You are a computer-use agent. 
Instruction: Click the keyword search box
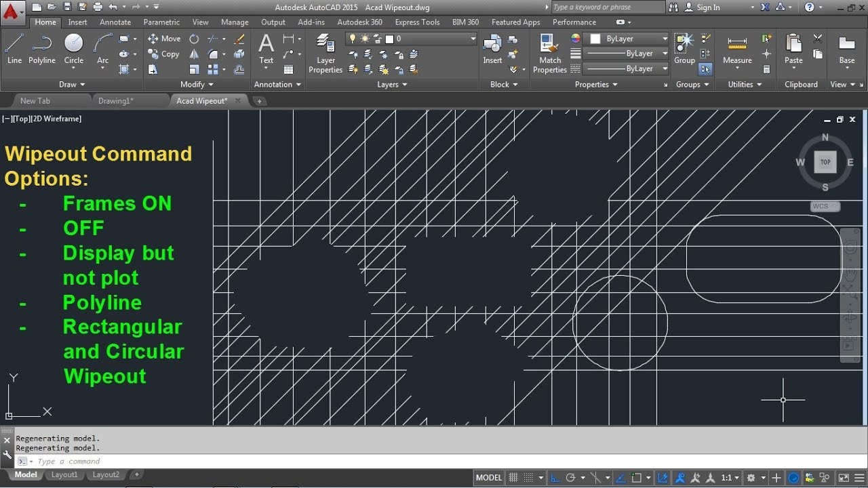[x=608, y=7]
